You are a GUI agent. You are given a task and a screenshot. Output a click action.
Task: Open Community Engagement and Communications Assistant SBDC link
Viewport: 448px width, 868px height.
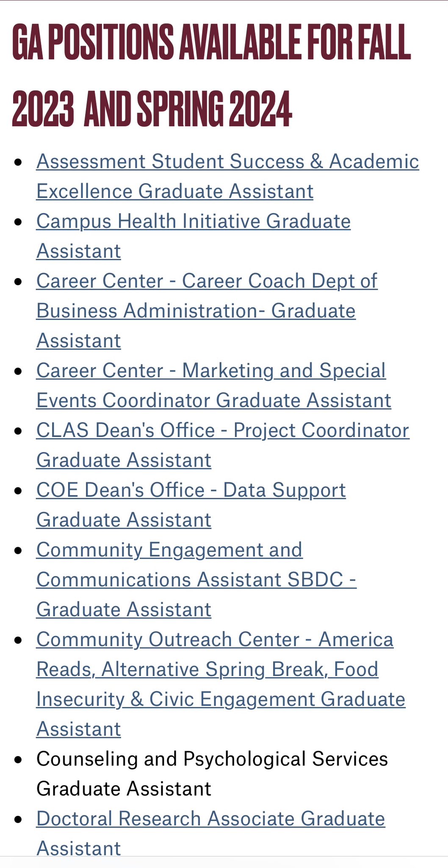pos(196,579)
